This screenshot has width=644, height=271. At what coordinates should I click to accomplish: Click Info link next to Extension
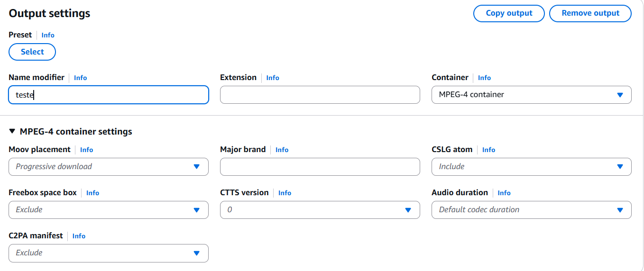(x=272, y=78)
